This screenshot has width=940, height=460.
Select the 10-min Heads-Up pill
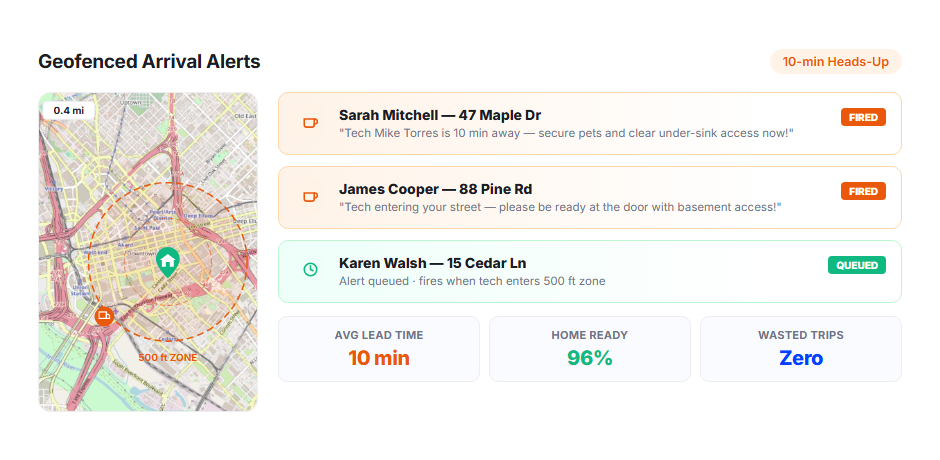[x=836, y=62]
